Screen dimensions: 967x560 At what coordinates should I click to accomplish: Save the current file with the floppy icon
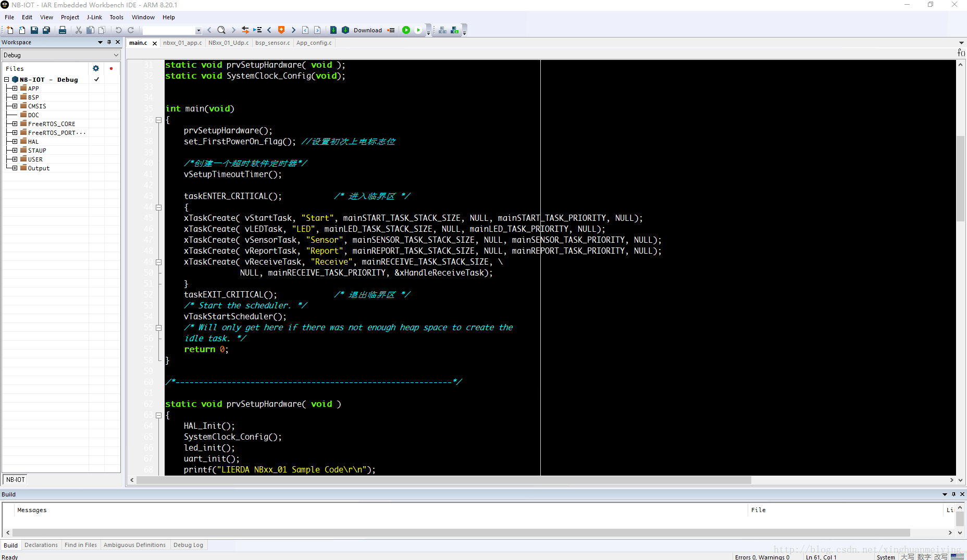pyautogui.click(x=34, y=30)
